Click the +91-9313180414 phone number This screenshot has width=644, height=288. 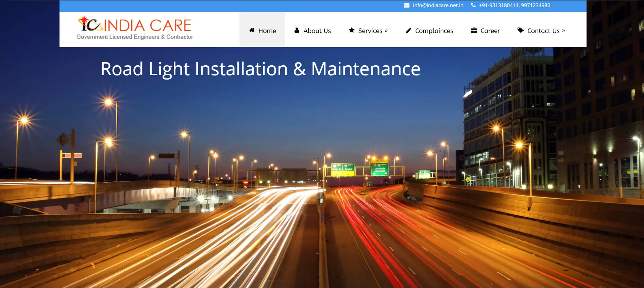(498, 5)
